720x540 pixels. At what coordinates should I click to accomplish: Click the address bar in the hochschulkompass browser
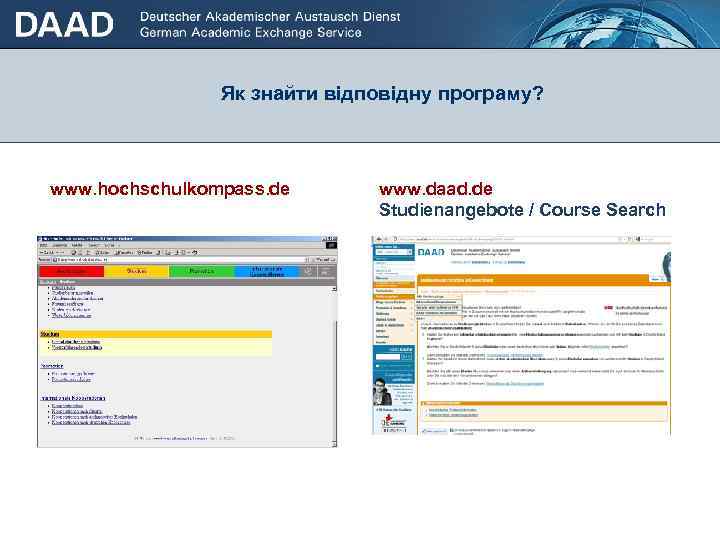(x=181, y=260)
